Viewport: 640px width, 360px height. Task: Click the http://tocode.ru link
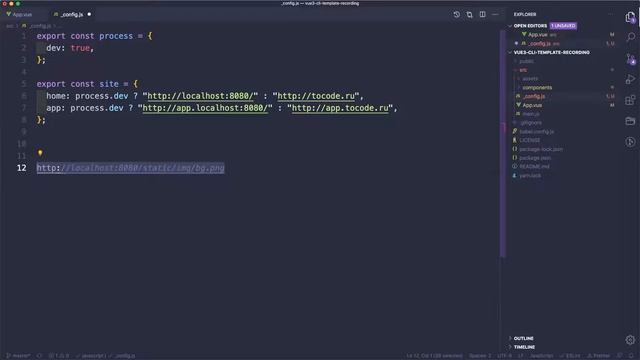tap(316, 96)
